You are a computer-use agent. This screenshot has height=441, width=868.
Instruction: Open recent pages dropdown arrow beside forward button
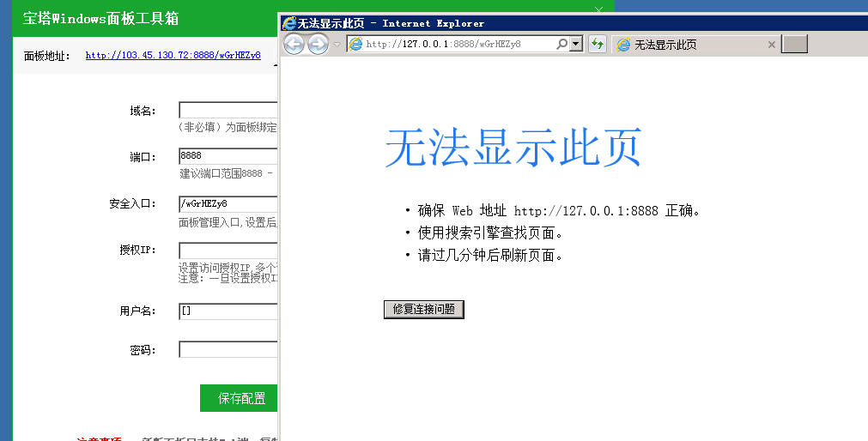(x=337, y=45)
